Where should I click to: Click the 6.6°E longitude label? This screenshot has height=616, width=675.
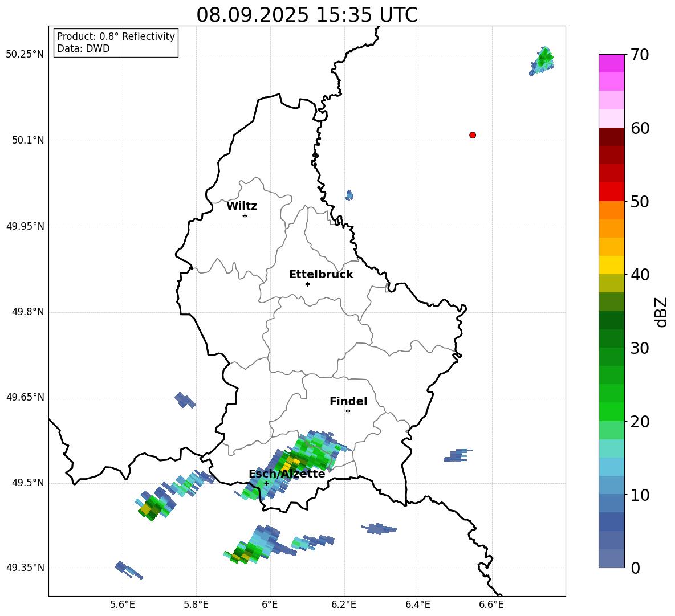pyautogui.click(x=491, y=605)
